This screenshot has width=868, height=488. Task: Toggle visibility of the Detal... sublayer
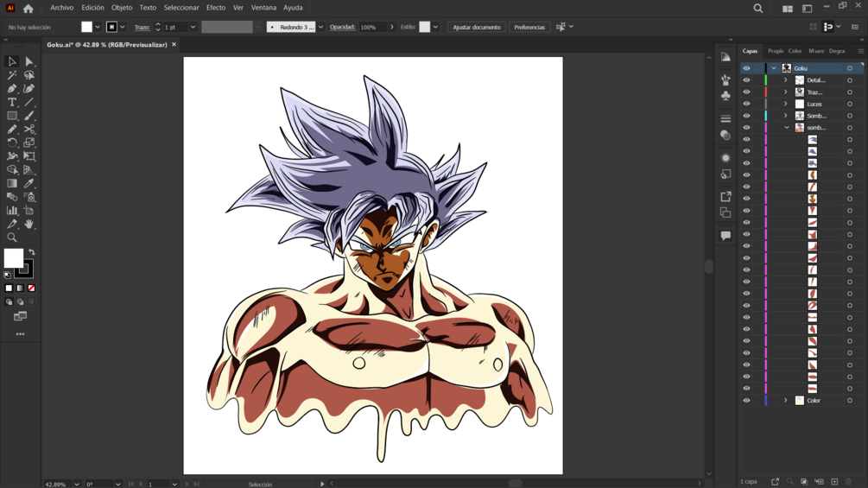[746, 80]
